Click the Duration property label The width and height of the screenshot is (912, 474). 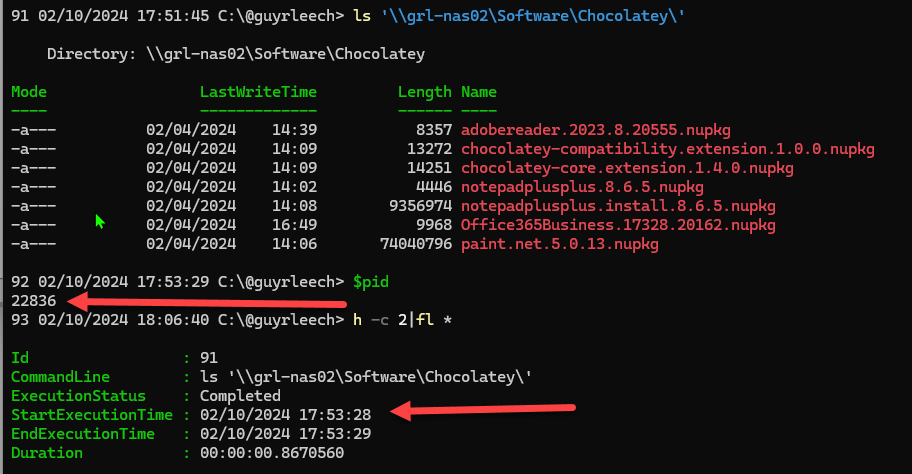47,453
